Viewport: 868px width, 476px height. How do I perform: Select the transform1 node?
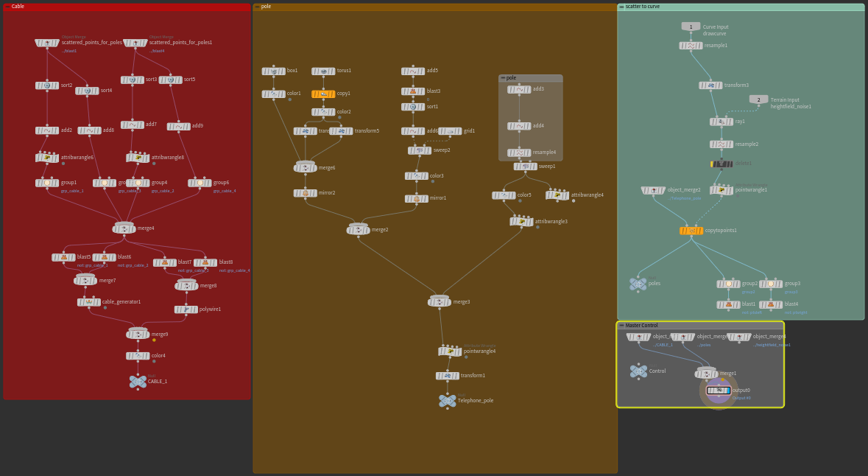[448, 376]
